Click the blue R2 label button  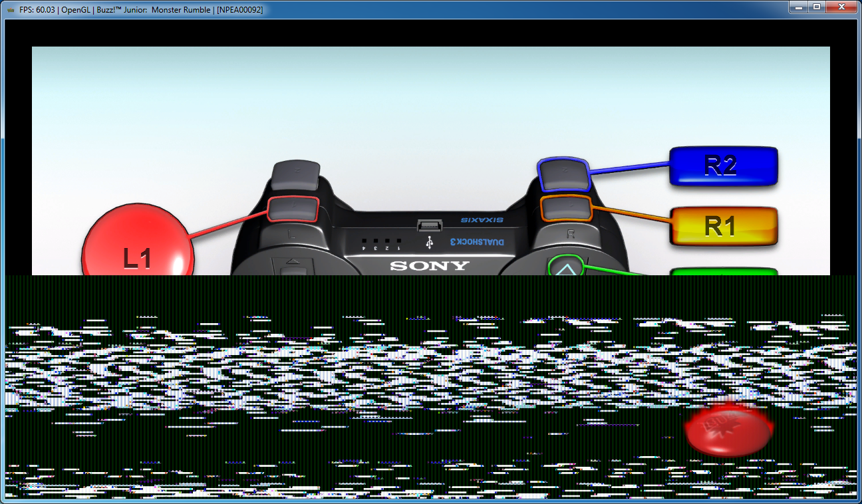722,166
